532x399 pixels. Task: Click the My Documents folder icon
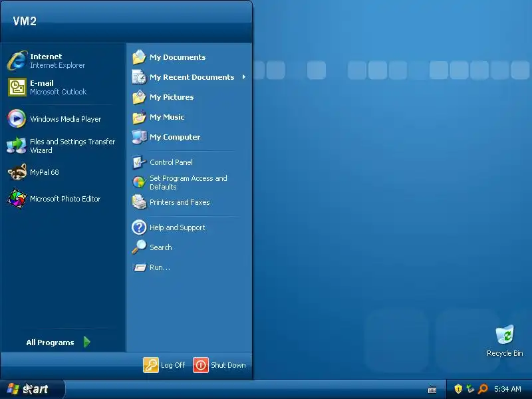139,57
